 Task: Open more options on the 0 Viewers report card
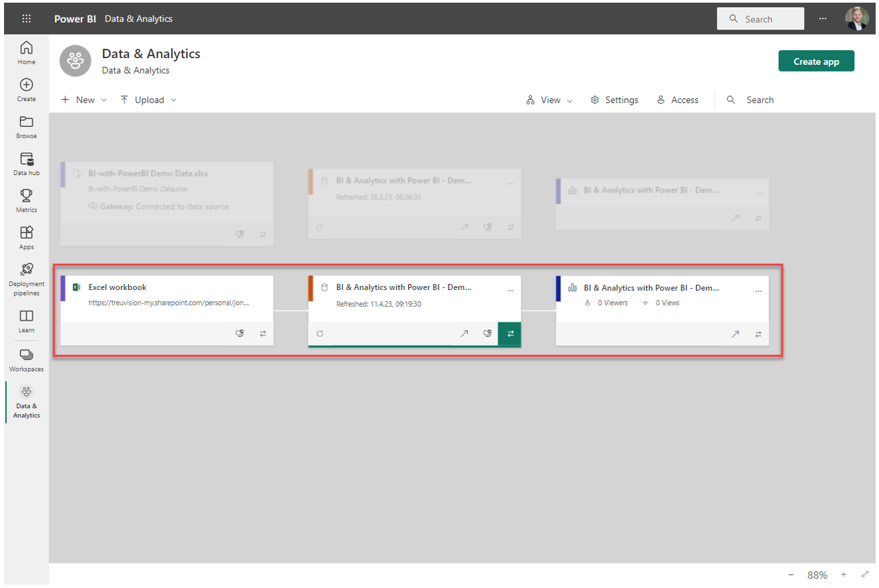pos(758,291)
